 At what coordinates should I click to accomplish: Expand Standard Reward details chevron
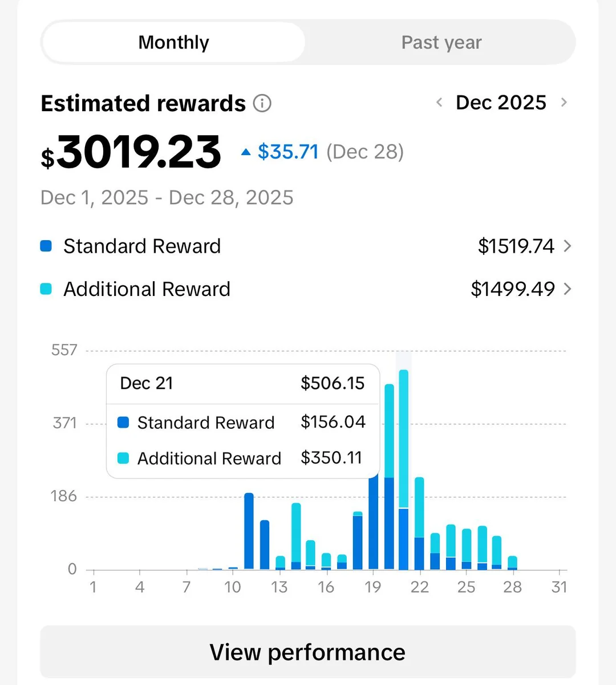(x=568, y=246)
